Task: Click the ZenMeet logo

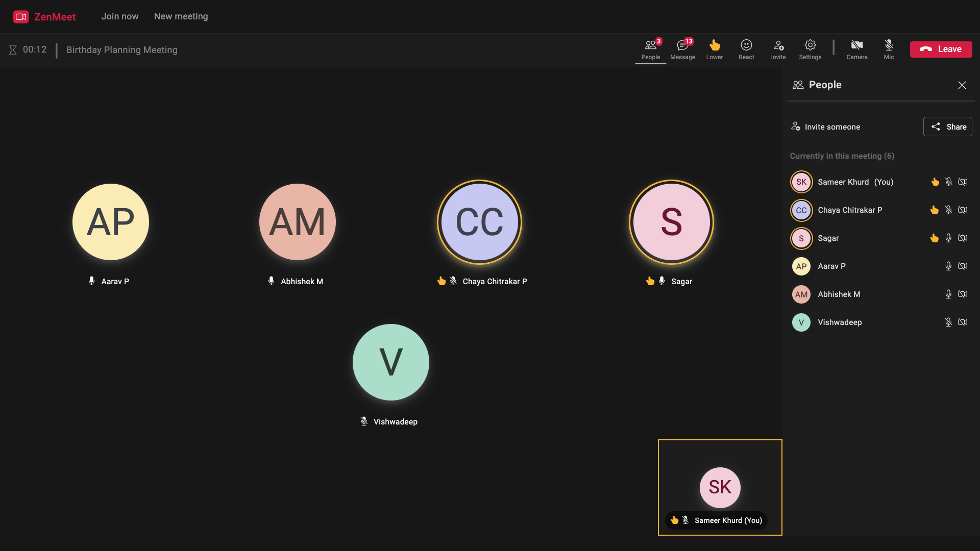Action: (44, 16)
